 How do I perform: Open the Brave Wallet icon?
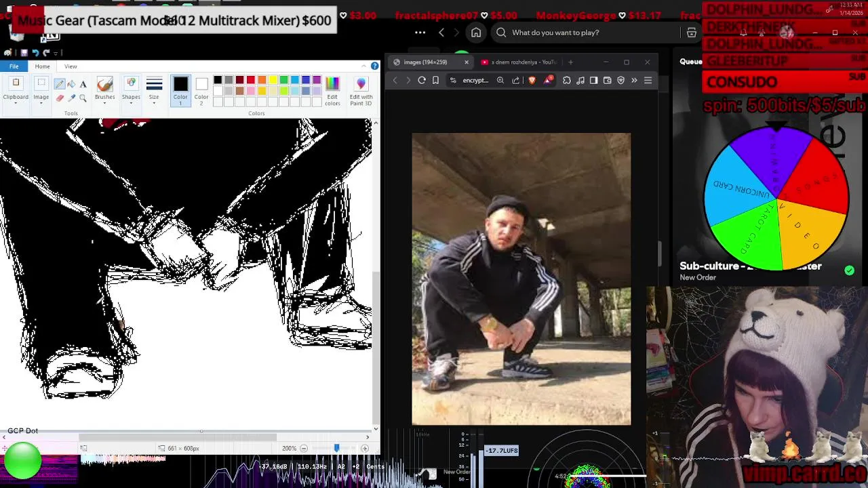[607, 80]
